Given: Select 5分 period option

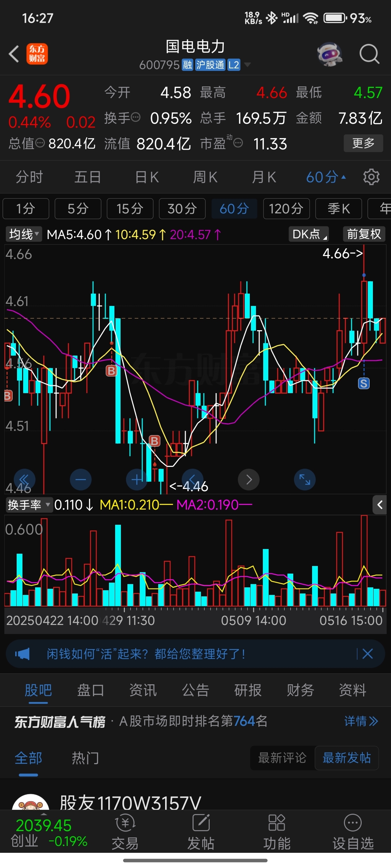Looking at the screenshot, I should pos(78,209).
